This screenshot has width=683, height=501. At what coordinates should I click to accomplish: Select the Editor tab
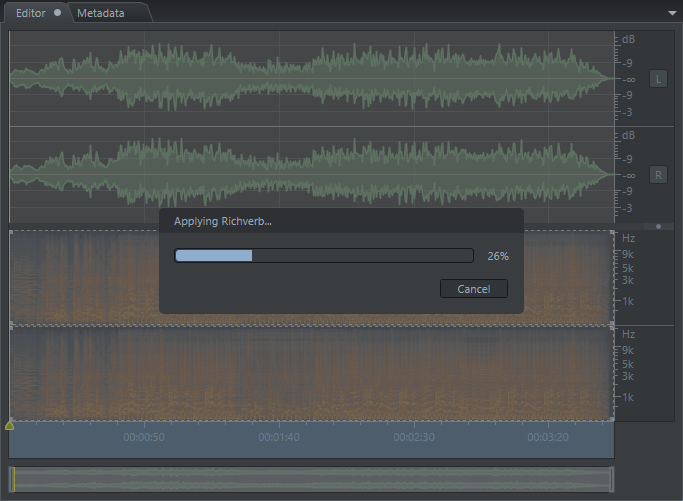pos(31,13)
